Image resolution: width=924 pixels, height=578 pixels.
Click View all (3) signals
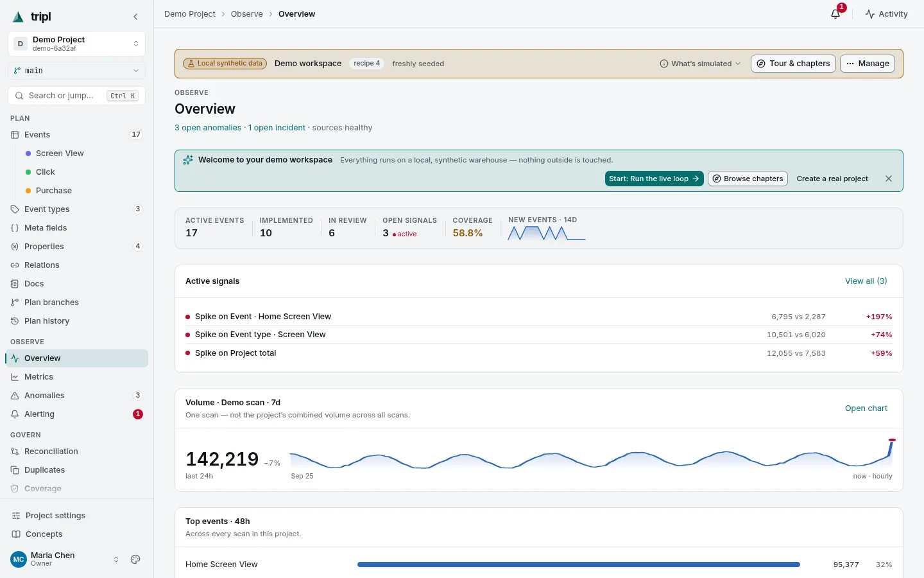click(x=866, y=281)
